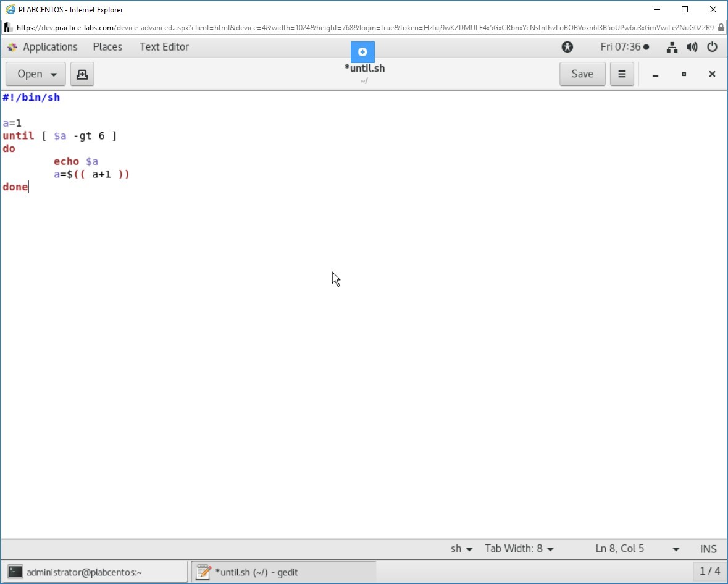Open the network connection icon

pos(672,47)
